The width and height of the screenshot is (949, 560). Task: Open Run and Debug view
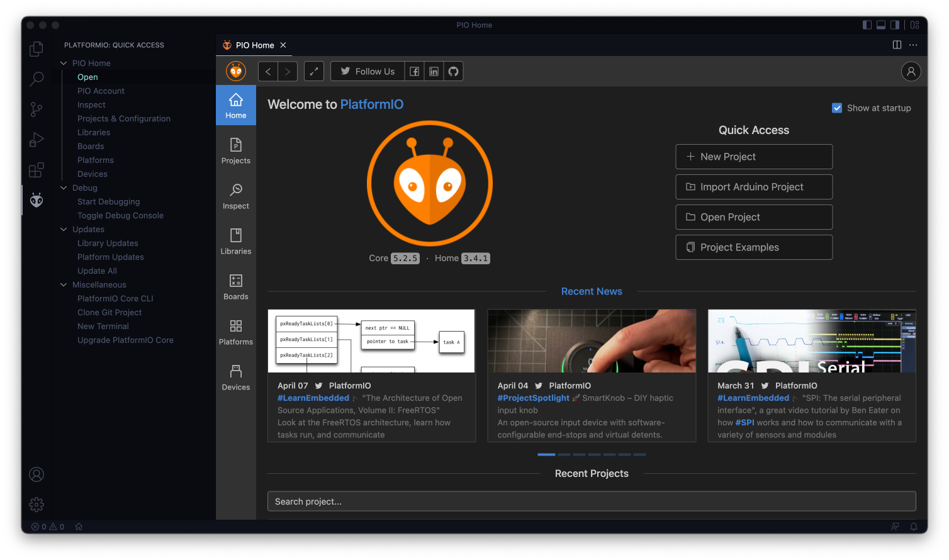[36, 140]
